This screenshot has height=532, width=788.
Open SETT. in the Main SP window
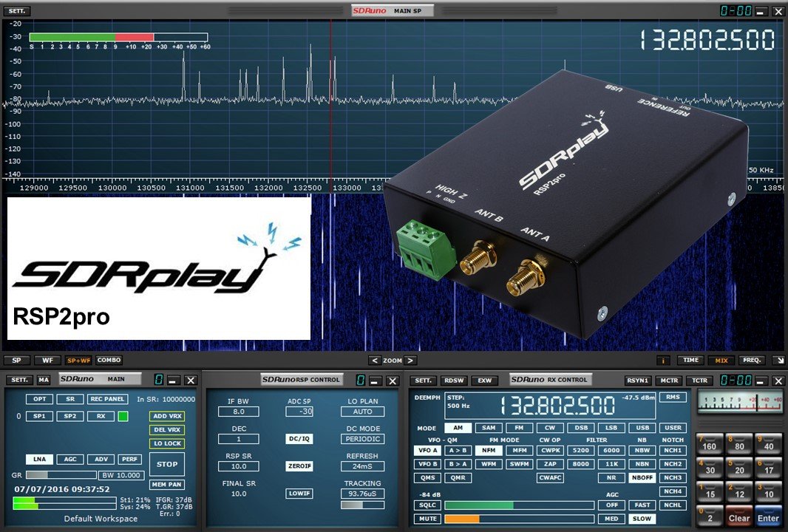click(16, 10)
